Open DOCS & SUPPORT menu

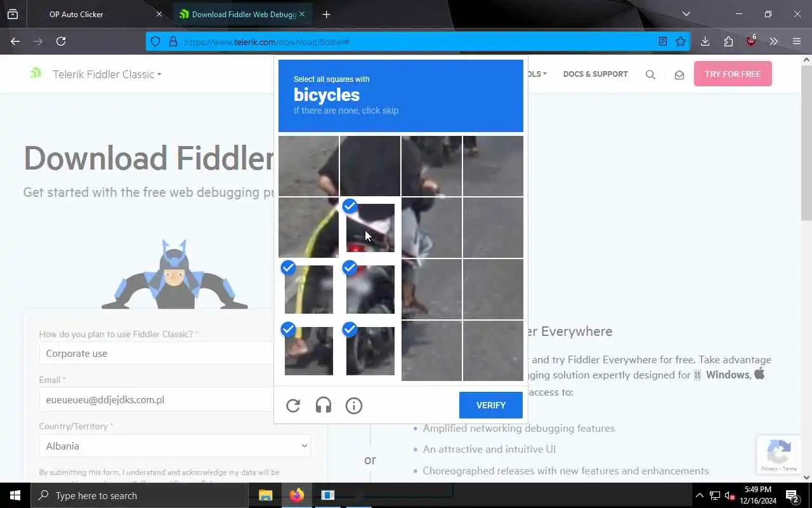(x=595, y=74)
